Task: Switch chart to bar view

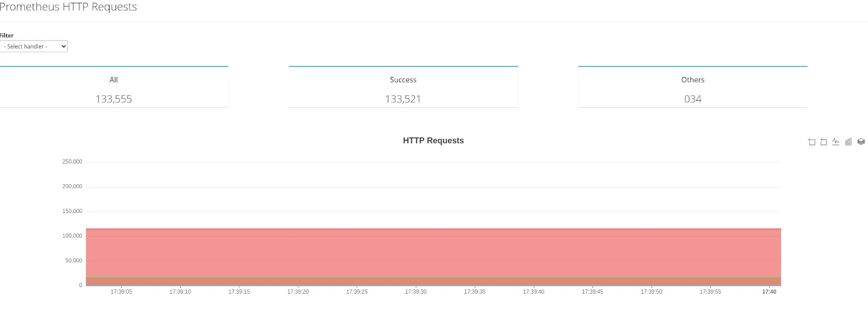Action: coord(848,142)
